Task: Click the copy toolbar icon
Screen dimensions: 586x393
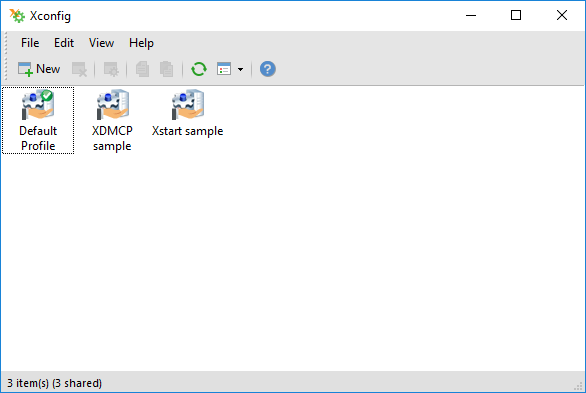Action: 142,69
